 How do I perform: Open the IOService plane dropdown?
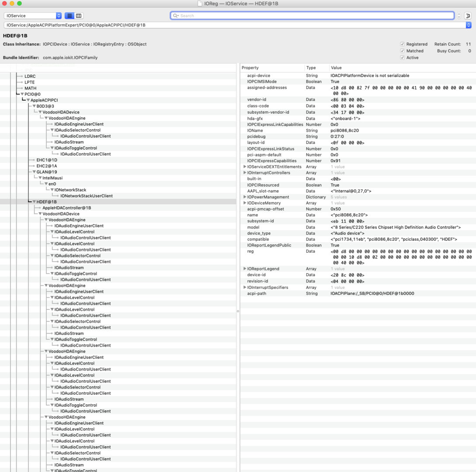33,16
